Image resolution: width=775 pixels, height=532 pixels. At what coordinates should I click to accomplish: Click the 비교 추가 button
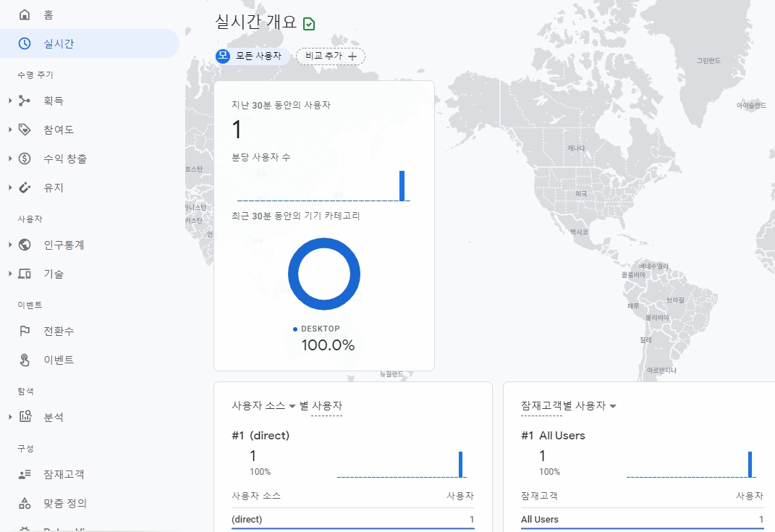tap(331, 56)
